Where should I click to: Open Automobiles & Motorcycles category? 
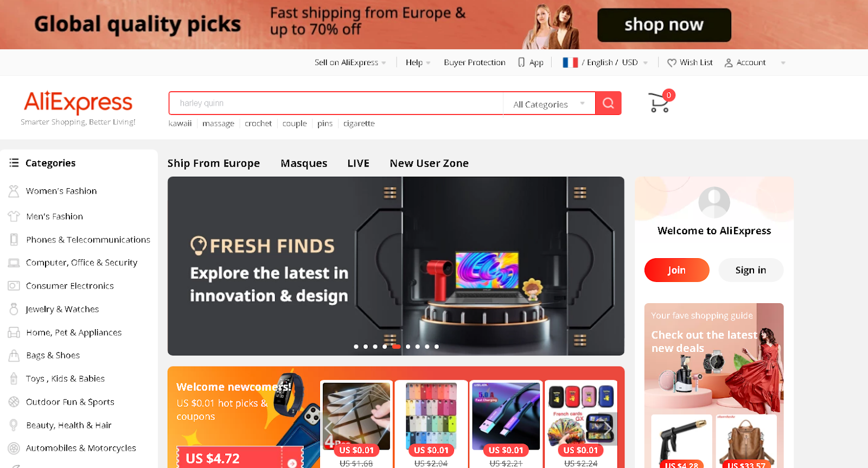coord(81,448)
